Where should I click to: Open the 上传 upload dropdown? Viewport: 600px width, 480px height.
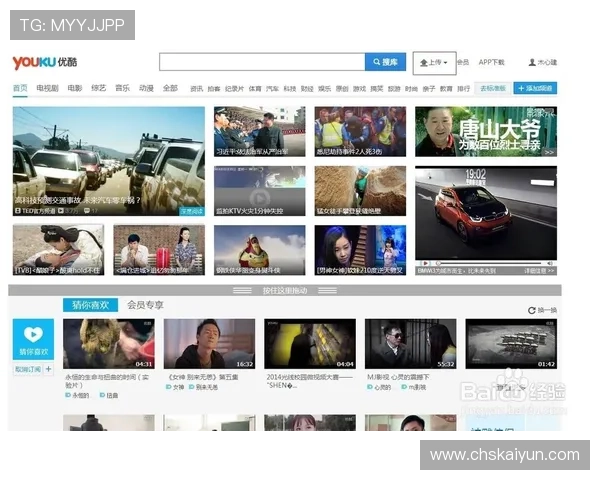point(434,63)
